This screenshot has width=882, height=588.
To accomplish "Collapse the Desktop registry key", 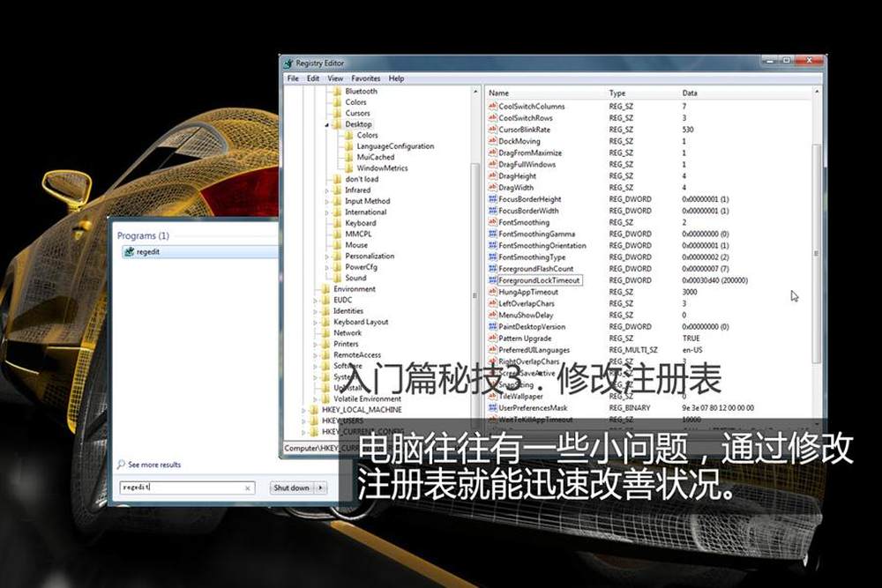I will point(327,125).
